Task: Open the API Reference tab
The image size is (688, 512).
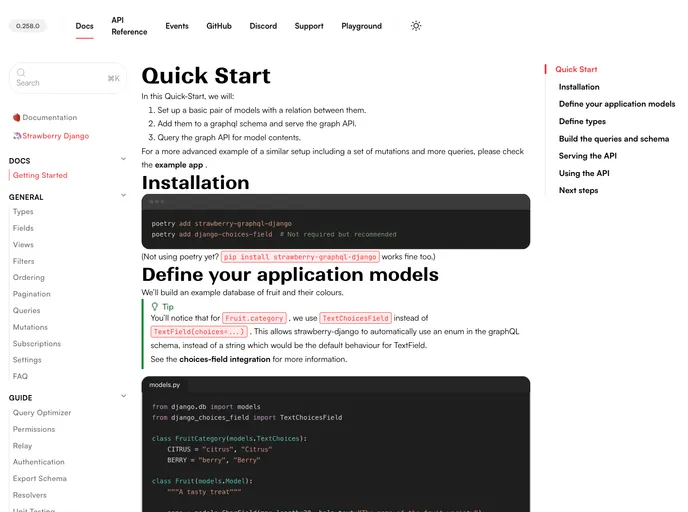Action: click(x=129, y=26)
